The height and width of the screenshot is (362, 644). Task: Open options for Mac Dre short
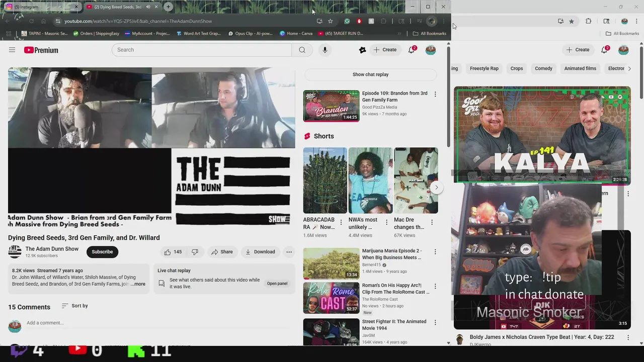click(432, 222)
